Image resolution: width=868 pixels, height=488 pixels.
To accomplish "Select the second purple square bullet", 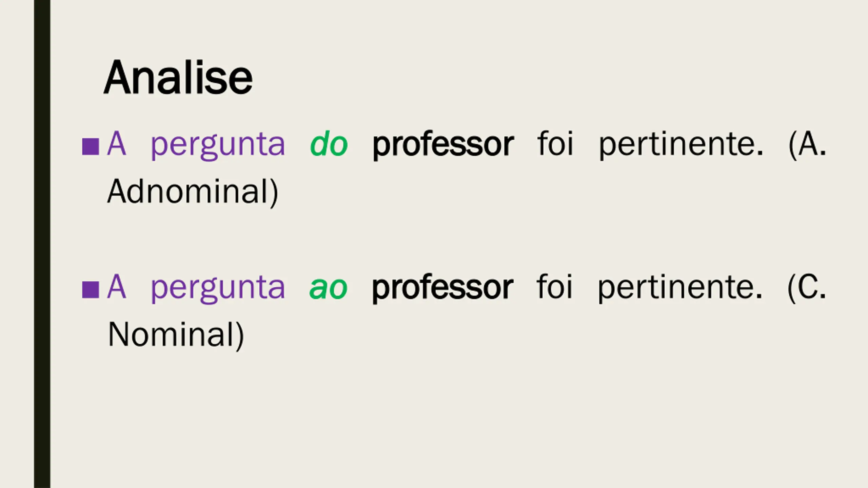I will click(91, 290).
